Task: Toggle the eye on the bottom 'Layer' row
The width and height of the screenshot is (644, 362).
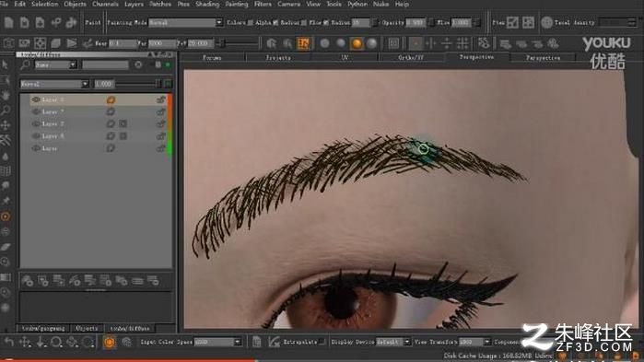Action: (x=36, y=148)
